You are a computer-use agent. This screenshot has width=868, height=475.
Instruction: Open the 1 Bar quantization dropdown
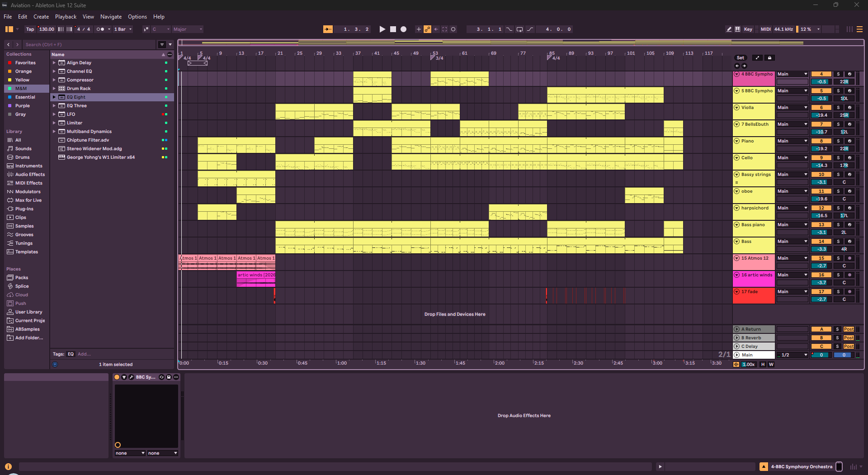(x=123, y=29)
